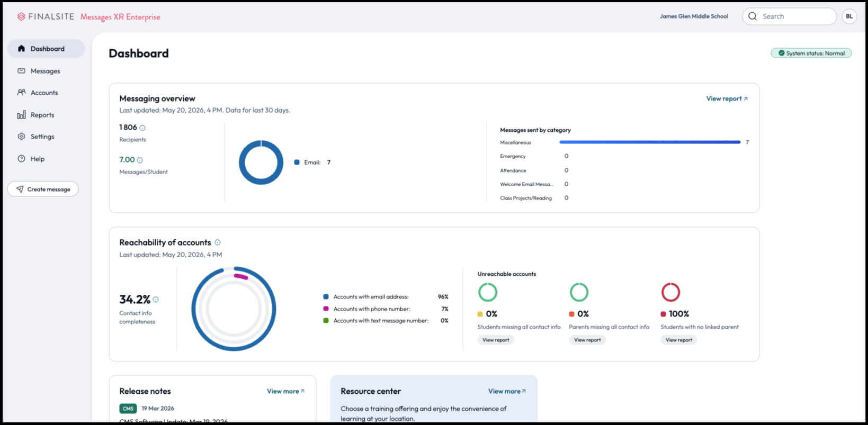Click the arrow icon on Resource center View more
868x425 pixels.
(x=524, y=391)
